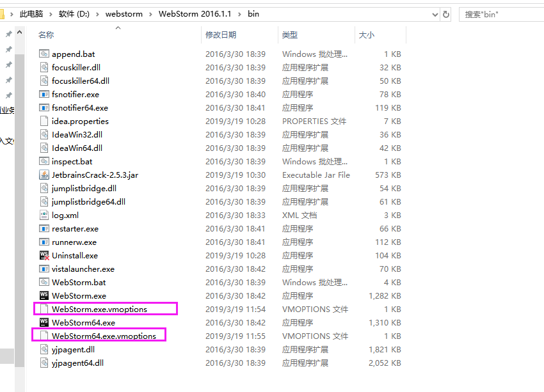Screen dimensions: 544x392
Task: Click the 2,052 KB size cell
Action: coord(385,363)
